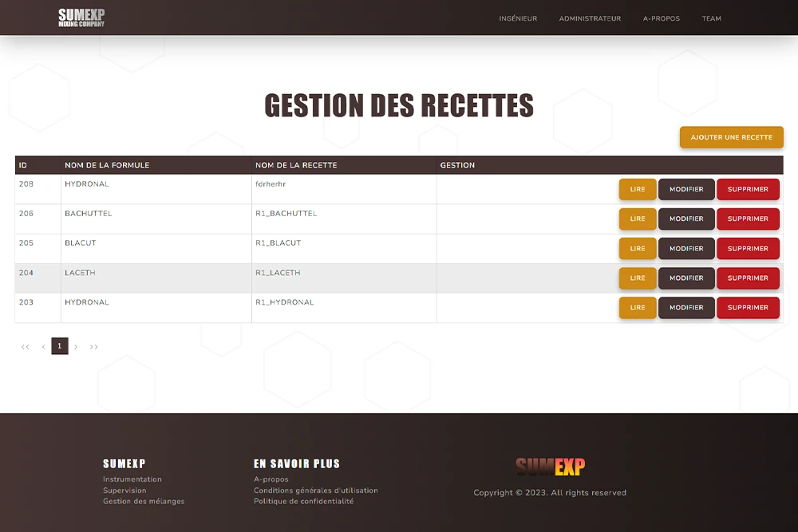
Task: Modify recipe R1_BACHUTTEL
Action: coord(686,219)
